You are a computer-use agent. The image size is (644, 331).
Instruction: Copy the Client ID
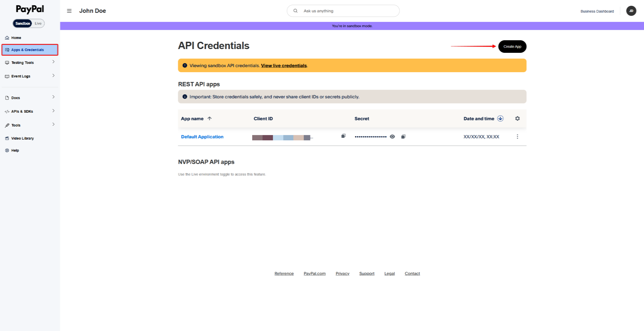click(x=343, y=136)
